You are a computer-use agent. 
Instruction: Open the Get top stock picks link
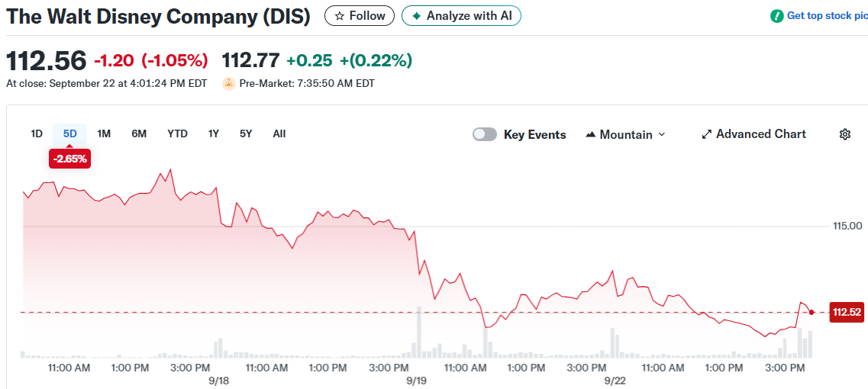[827, 16]
